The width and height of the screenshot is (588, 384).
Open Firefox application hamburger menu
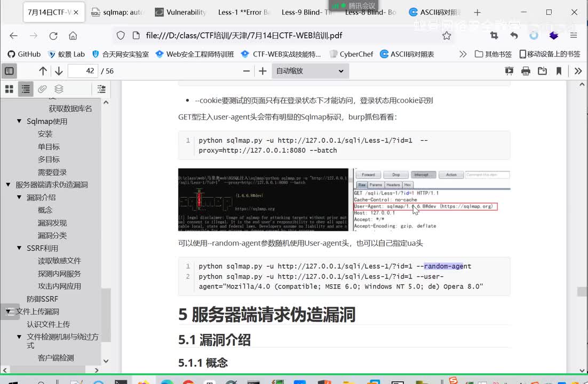coord(574,36)
